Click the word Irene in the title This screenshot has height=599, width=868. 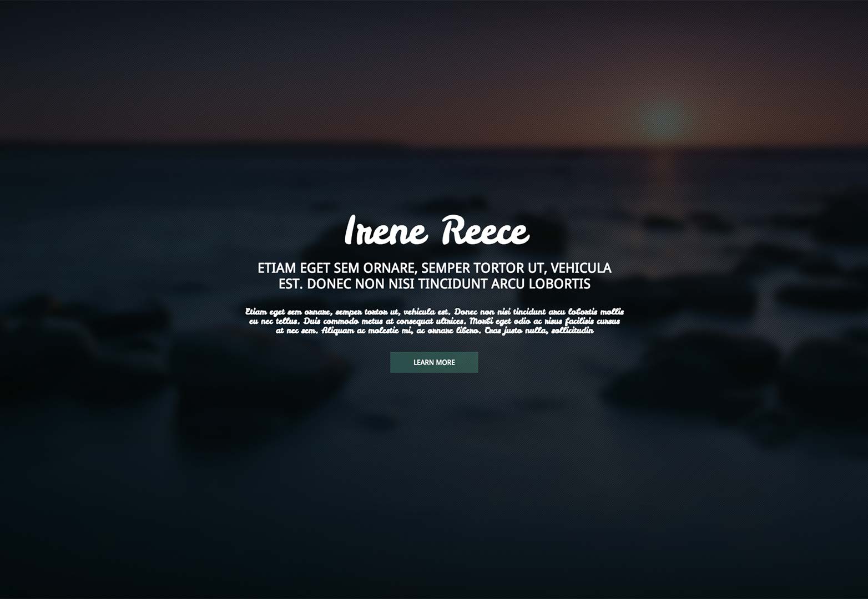(x=386, y=230)
